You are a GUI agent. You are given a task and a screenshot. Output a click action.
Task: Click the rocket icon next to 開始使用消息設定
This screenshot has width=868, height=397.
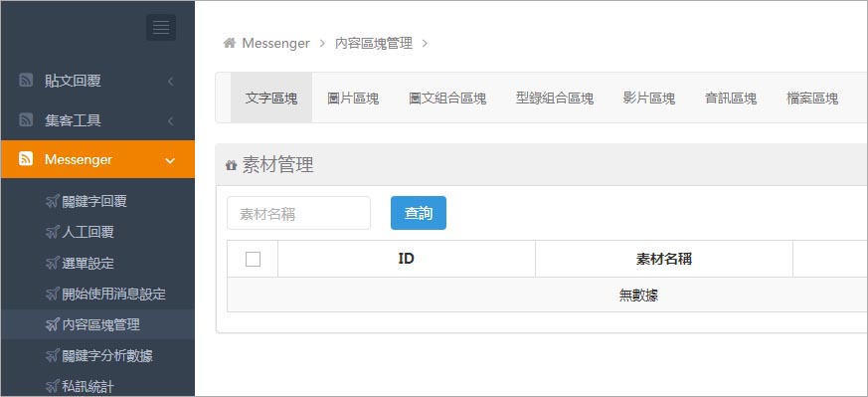tap(52, 294)
